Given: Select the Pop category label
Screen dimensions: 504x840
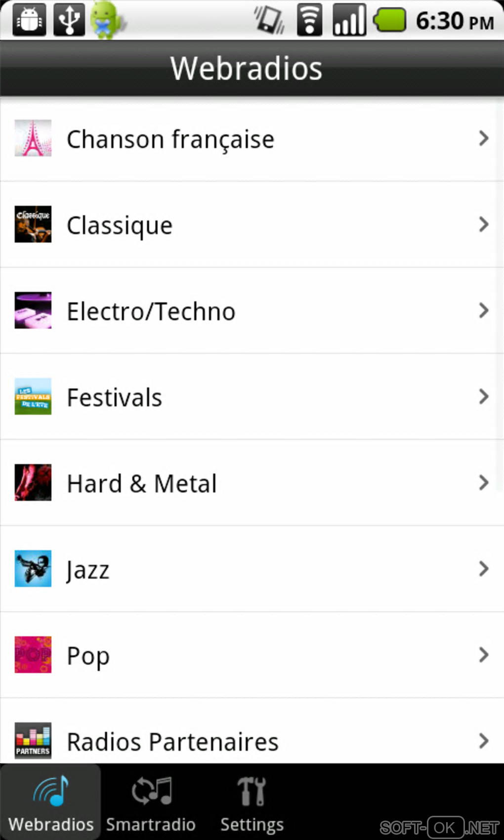Looking at the screenshot, I should click(x=88, y=656).
